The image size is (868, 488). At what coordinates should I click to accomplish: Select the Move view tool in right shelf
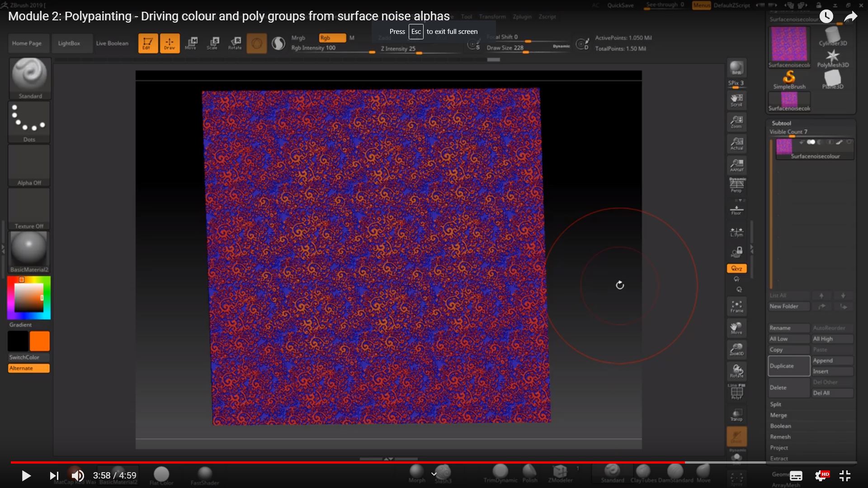coord(736,328)
